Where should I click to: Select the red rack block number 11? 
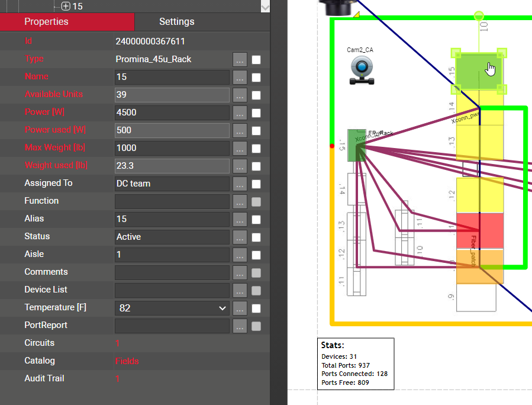[479, 230]
